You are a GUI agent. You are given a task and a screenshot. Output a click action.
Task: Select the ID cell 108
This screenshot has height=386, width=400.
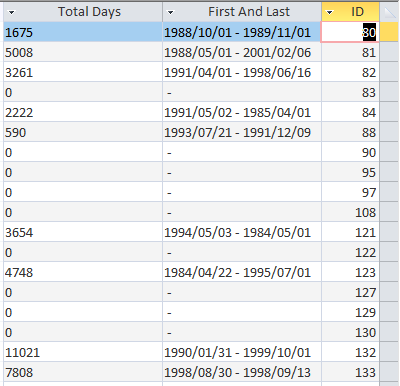coord(350,212)
